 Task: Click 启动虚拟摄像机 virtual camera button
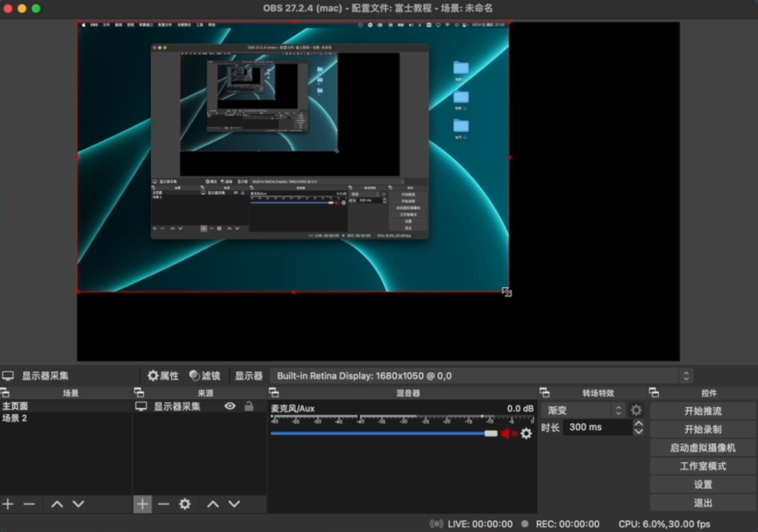[703, 448]
